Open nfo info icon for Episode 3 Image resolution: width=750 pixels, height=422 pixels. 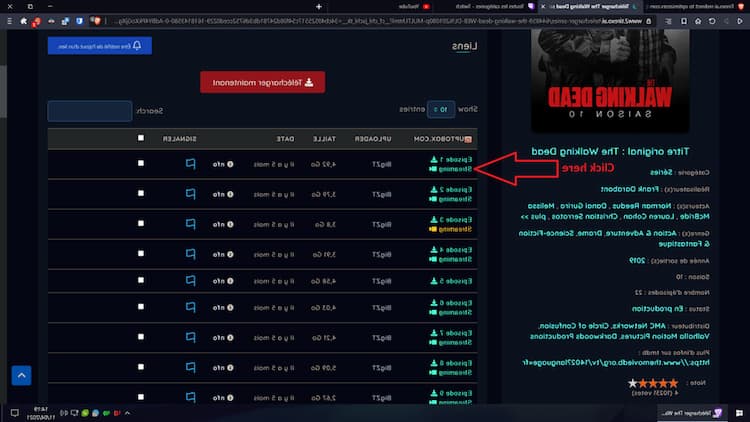230,224
